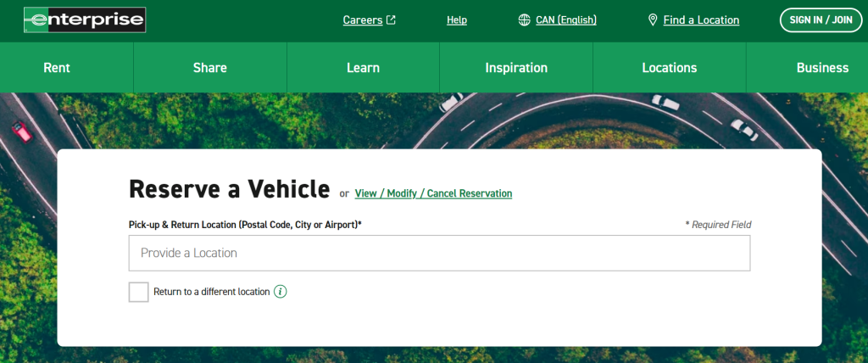The image size is (868, 363).
Task: Open the Business menu item
Action: [x=821, y=68]
